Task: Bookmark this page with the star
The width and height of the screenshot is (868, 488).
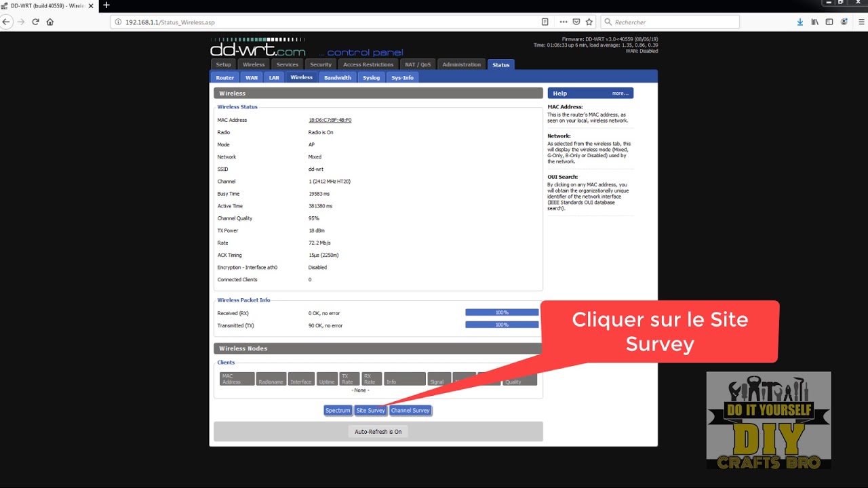Action: coord(589,22)
